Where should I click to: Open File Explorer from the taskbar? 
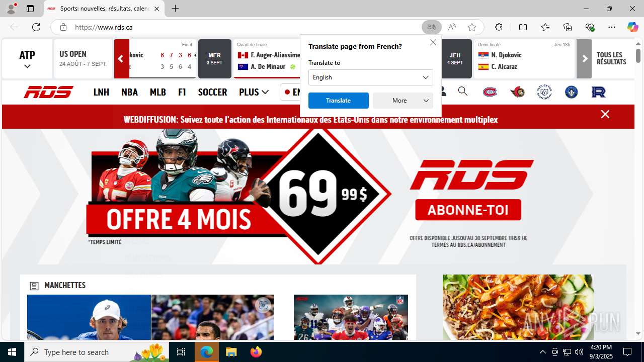coord(231,352)
